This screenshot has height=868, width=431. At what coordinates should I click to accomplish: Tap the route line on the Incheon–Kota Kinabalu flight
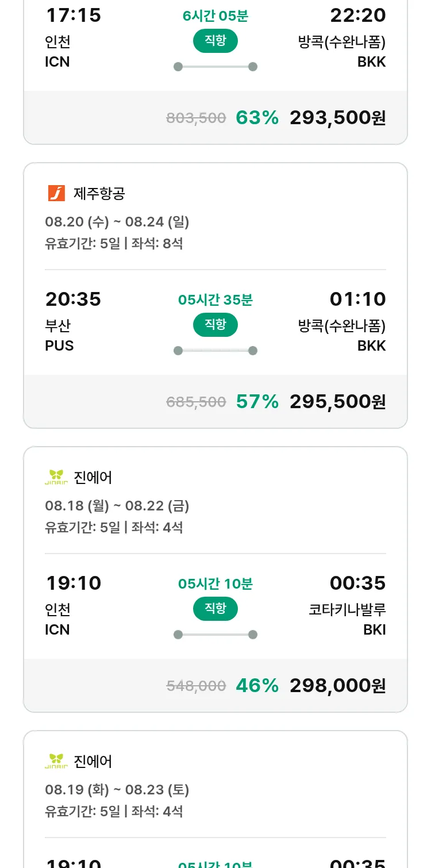coord(215,635)
